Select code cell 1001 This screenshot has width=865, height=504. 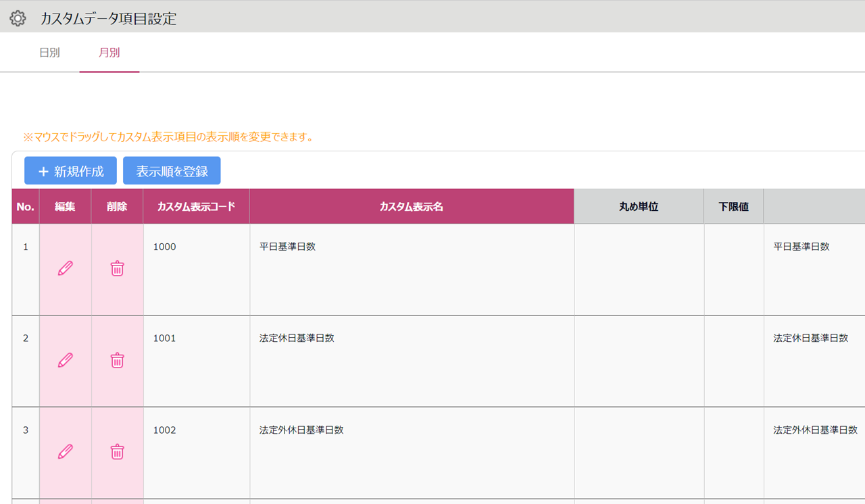197,361
